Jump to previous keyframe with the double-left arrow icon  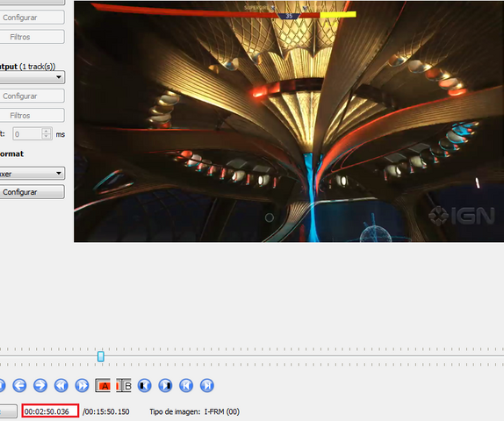pyautogui.click(x=61, y=385)
